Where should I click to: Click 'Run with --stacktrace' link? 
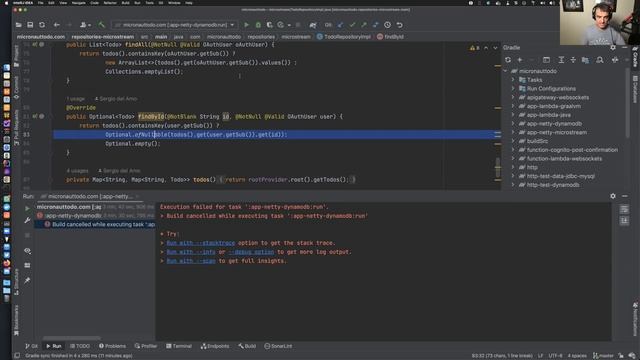pyautogui.click(x=200, y=243)
